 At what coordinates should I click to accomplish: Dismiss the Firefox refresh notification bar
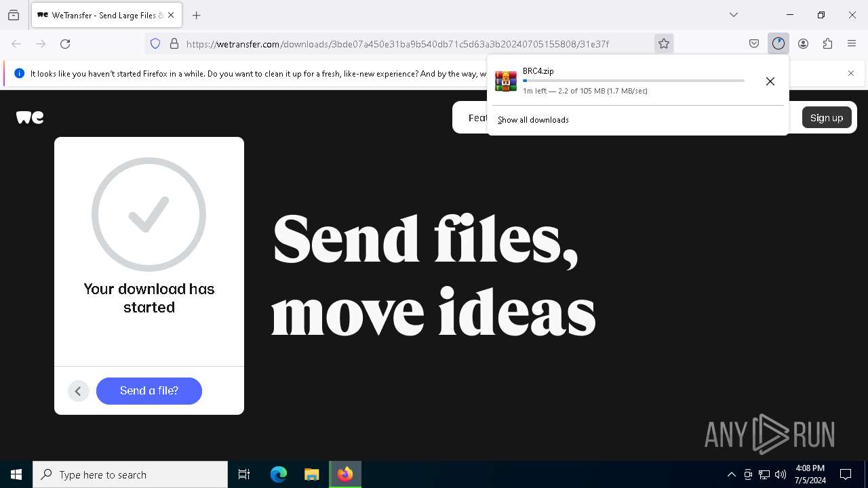[851, 73]
